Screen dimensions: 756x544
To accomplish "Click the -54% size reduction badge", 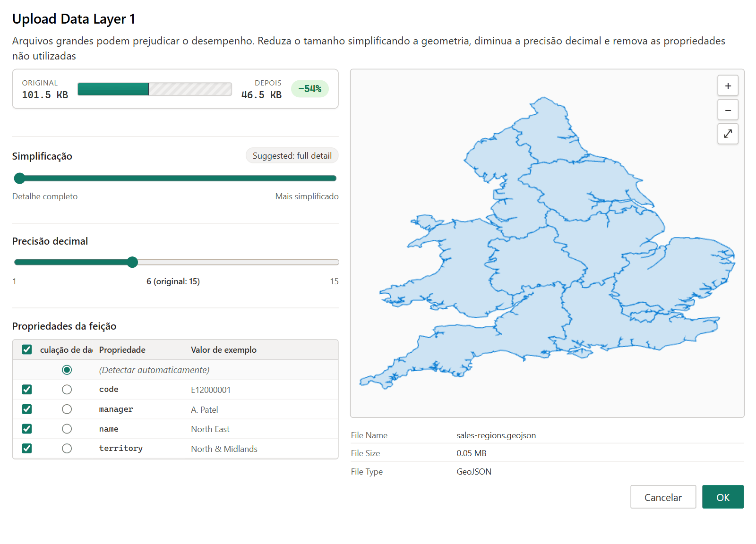I will click(x=310, y=89).
